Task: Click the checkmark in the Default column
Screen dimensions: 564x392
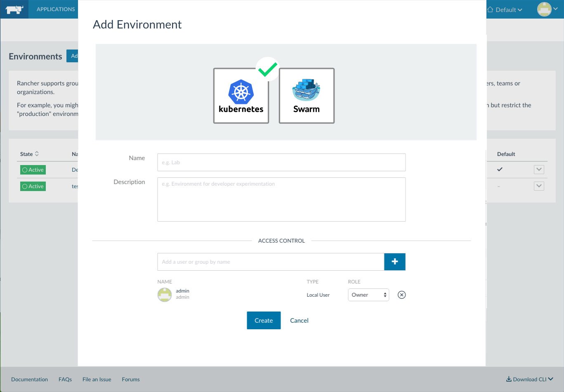Action: pos(500,169)
